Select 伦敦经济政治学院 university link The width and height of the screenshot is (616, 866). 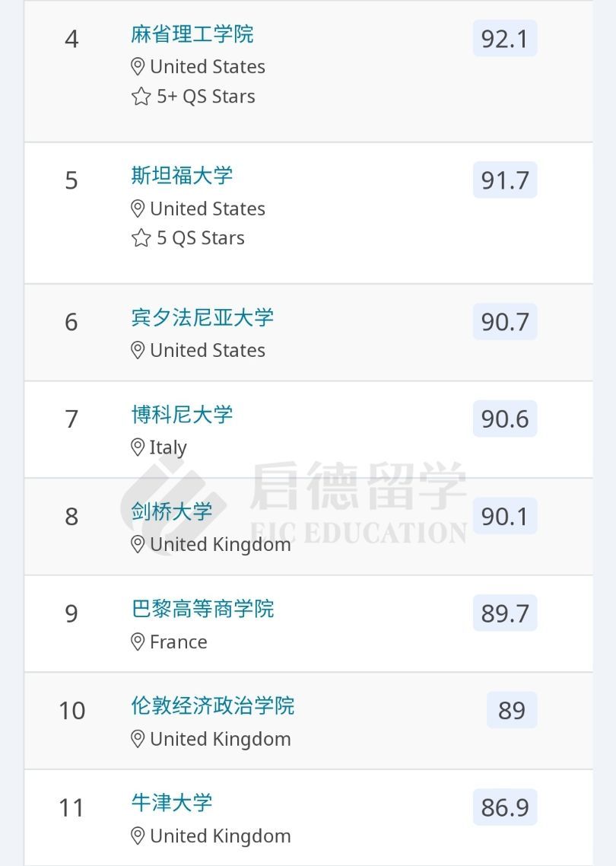[212, 705]
